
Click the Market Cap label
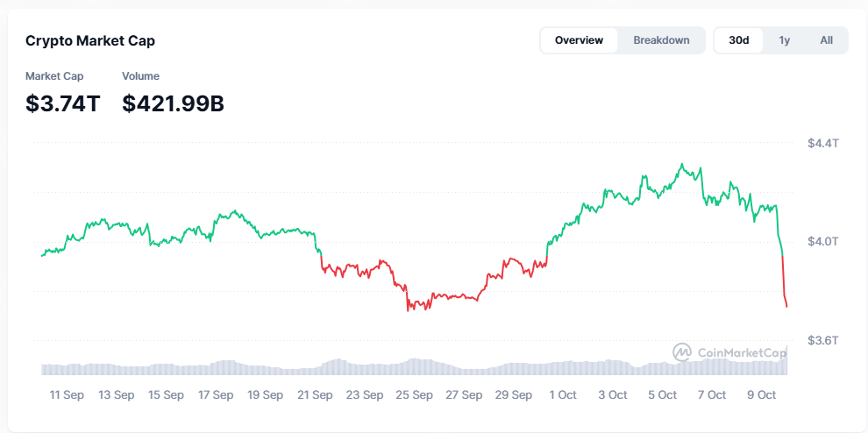(54, 76)
